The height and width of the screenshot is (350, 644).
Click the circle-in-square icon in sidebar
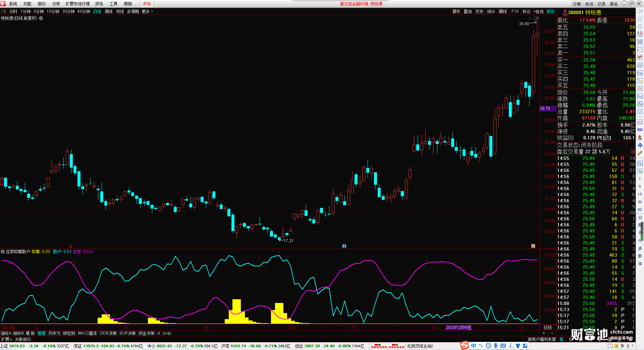click(640, 112)
